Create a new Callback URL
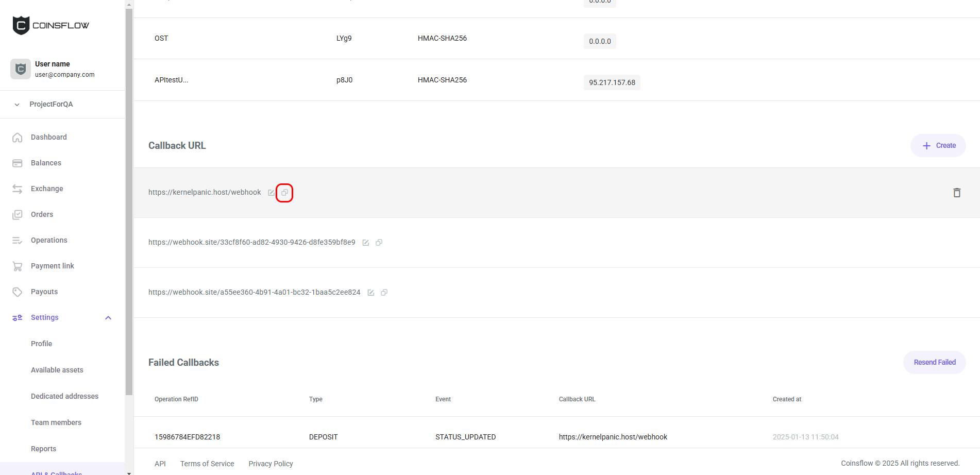 click(x=938, y=146)
